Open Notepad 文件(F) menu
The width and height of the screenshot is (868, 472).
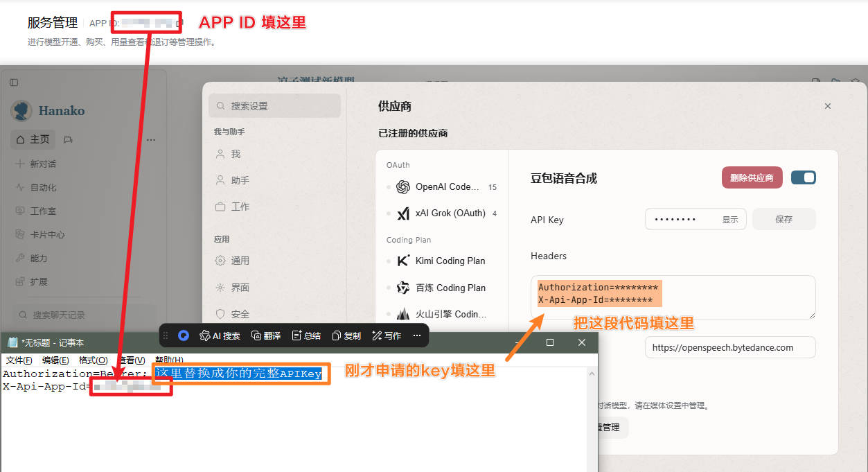[19, 360]
